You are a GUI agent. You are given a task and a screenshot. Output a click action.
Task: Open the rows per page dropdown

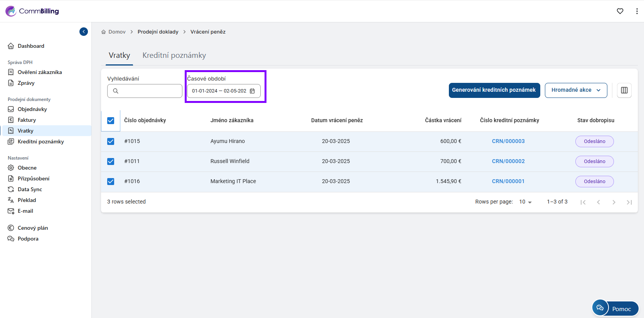(525, 202)
